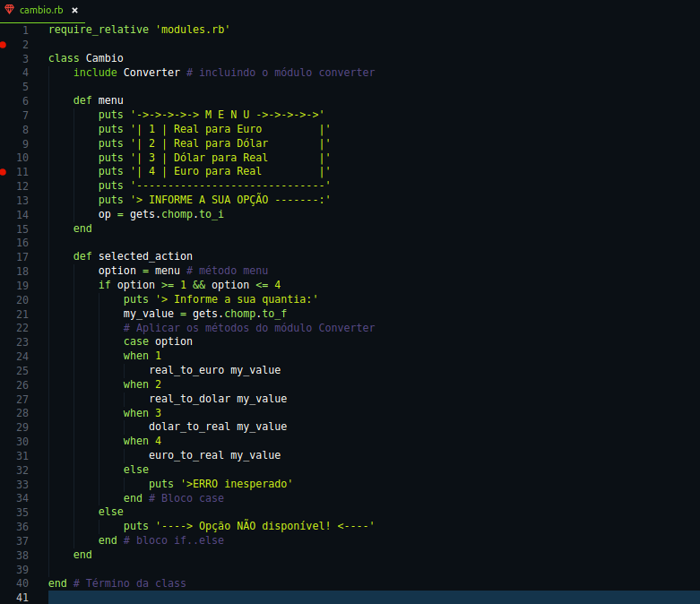Click 'INFORME A SUA OPÇÃO' string

click(x=209, y=200)
